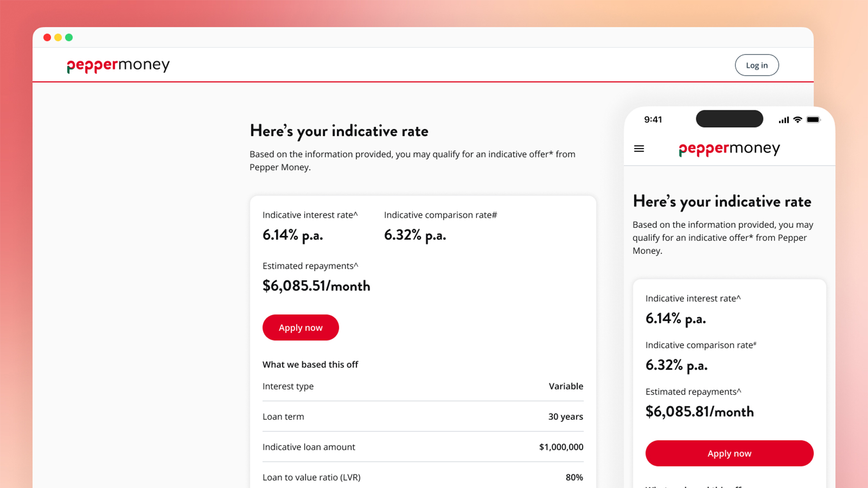Click the battery icon in the phone status bar
868x488 pixels.
(x=814, y=119)
